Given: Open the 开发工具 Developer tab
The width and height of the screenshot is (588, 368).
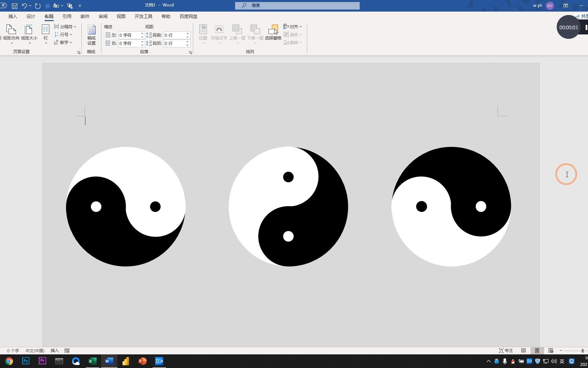Looking at the screenshot, I should click(143, 16).
